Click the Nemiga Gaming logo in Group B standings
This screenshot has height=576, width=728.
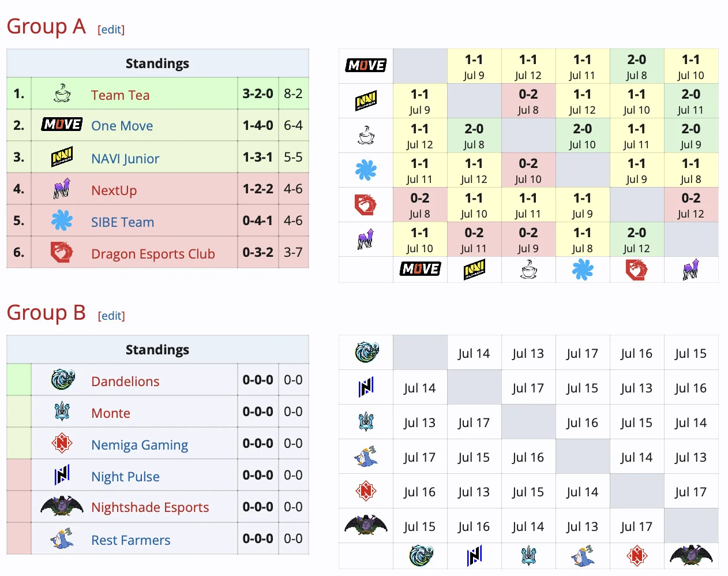[62, 443]
